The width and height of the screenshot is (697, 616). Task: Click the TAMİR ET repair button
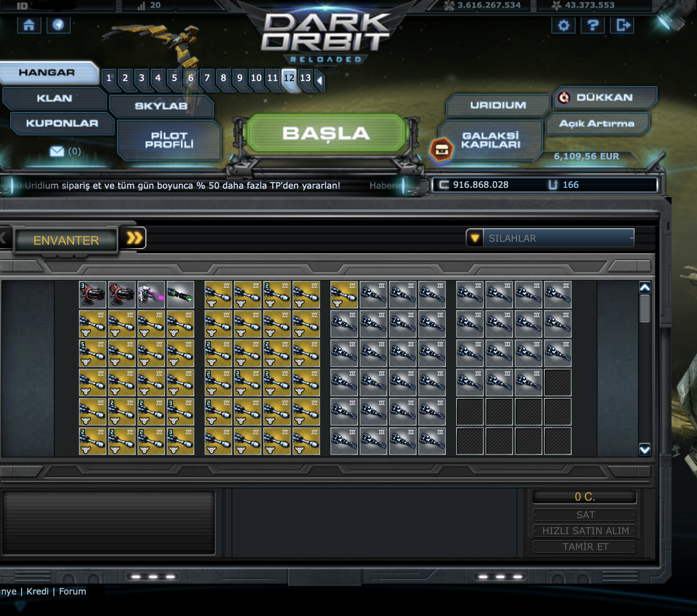click(585, 547)
